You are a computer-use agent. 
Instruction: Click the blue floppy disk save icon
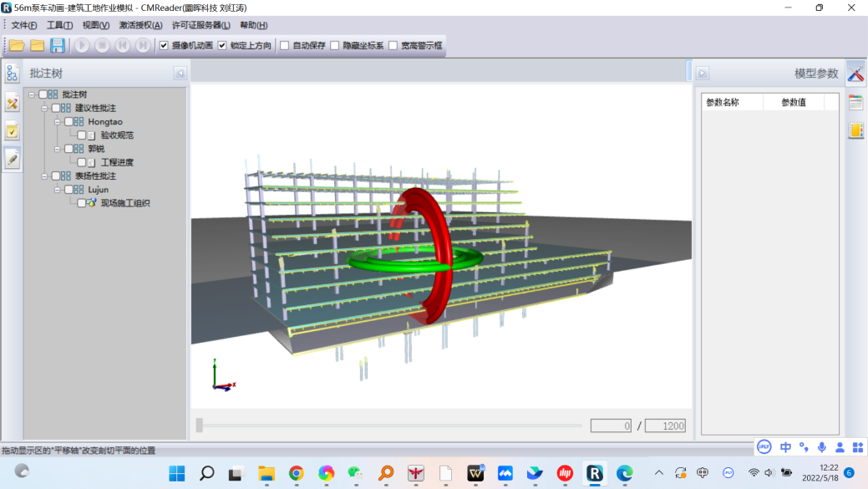point(58,45)
